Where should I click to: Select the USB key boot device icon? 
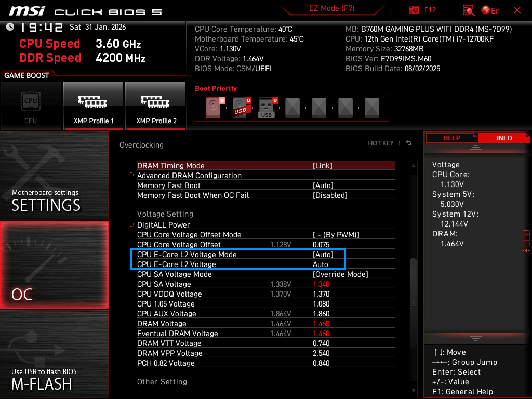[x=267, y=108]
